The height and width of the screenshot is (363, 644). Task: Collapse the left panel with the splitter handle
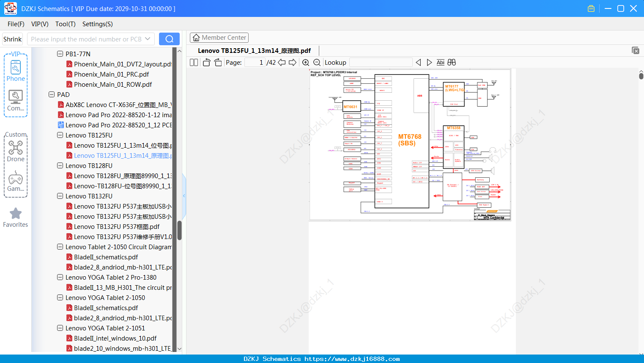(184, 195)
